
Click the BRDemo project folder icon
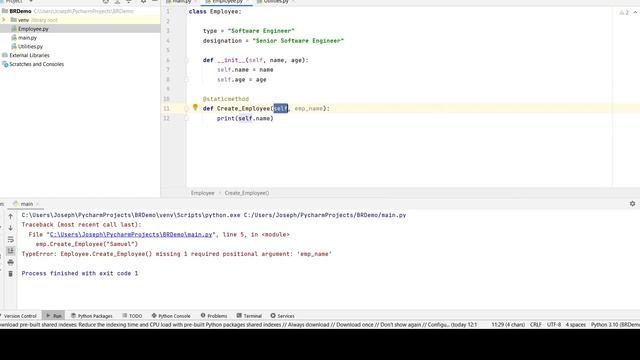coord(5,11)
